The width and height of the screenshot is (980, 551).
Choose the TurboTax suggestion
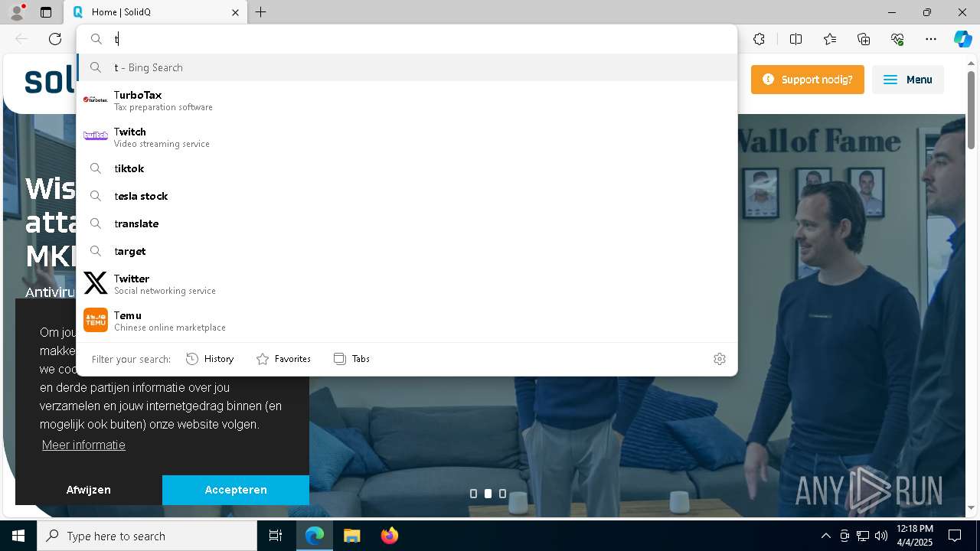[407, 99]
